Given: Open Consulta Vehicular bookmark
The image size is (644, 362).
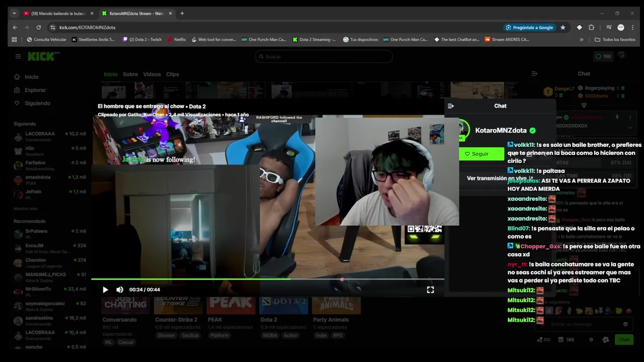Looking at the screenshot, I should [x=46, y=39].
